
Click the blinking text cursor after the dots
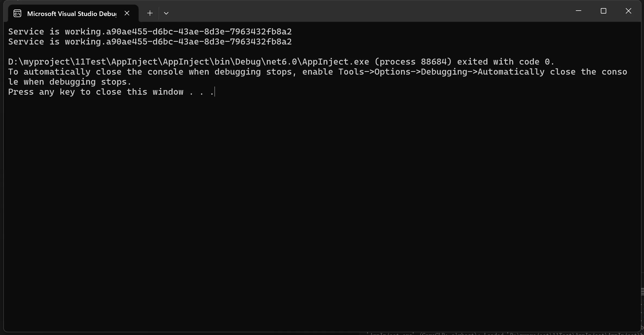[x=215, y=92]
